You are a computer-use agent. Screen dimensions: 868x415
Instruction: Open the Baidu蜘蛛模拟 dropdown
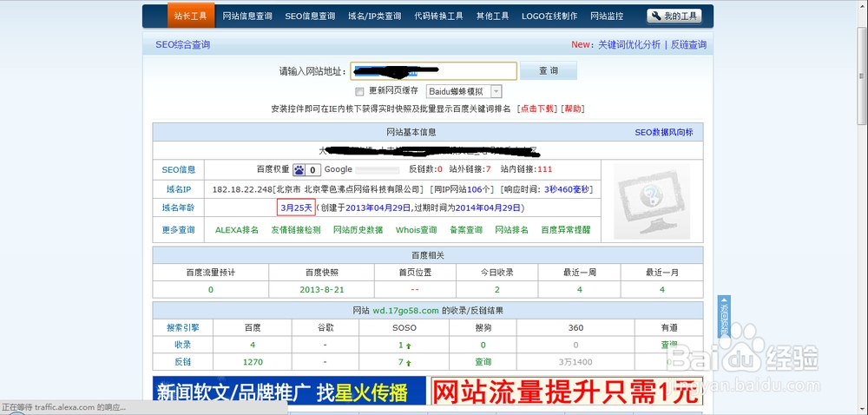(464, 91)
